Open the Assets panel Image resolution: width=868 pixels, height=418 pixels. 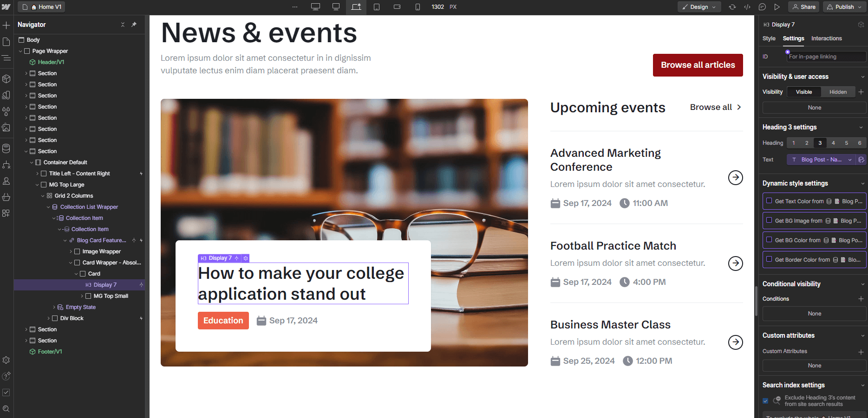pos(7,128)
